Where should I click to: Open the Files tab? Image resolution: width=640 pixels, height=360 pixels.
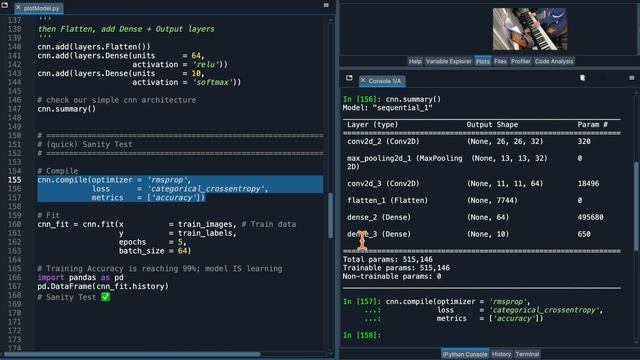point(500,61)
